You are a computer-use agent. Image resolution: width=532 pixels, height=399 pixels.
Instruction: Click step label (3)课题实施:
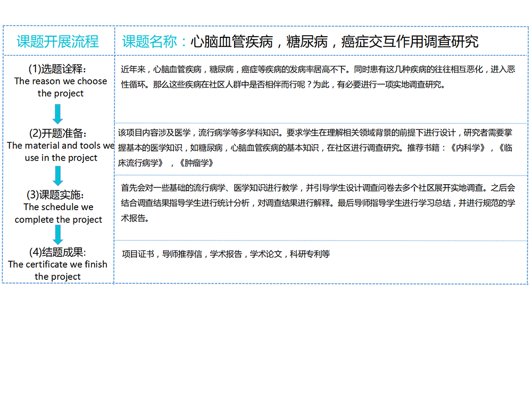pyautogui.click(x=55, y=195)
